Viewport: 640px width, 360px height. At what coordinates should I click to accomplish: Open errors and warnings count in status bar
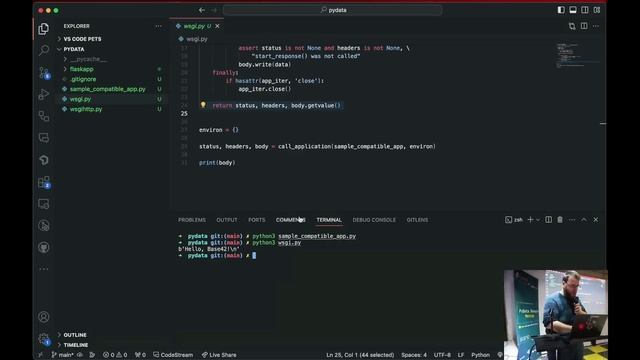[115, 355]
